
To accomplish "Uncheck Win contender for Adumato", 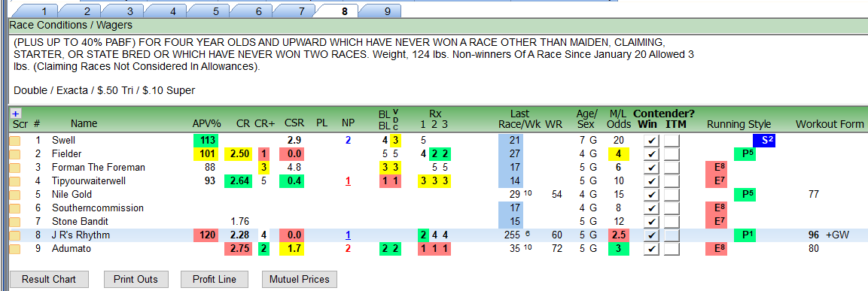I will click(651, 249).
